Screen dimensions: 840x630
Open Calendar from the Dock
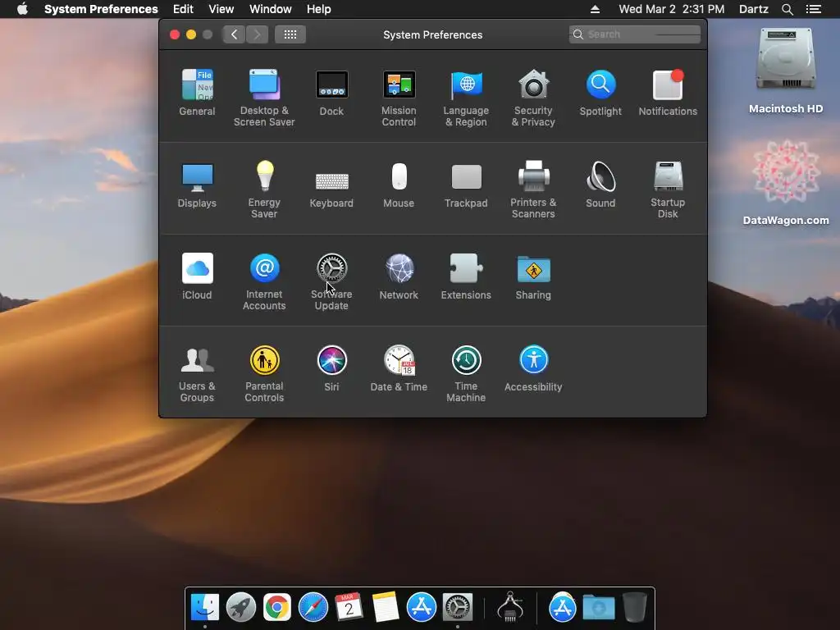tap(349, 608)
